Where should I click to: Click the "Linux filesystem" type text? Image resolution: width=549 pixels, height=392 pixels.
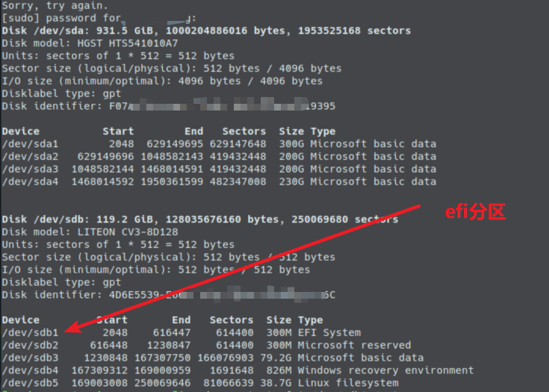pyautogui.click(x=348, y=383)
